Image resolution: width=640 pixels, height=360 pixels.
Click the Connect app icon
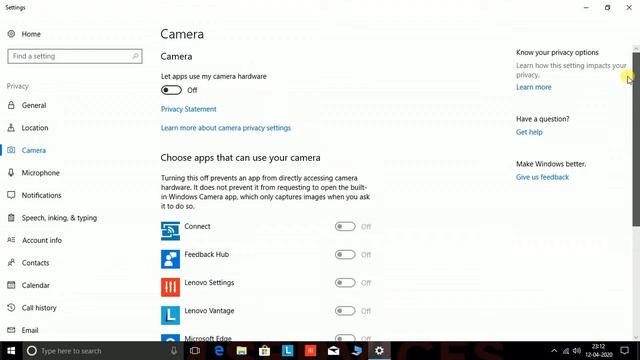(170, 231)
